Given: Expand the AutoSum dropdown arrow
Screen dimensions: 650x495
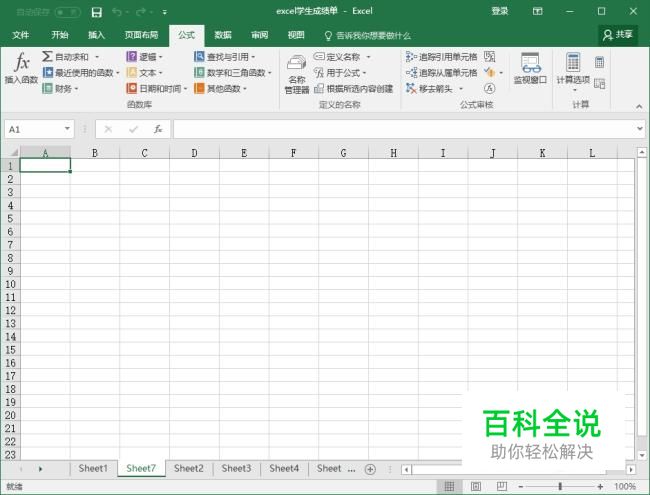Looking at the screenshot, I should click(x=97, y=57).
